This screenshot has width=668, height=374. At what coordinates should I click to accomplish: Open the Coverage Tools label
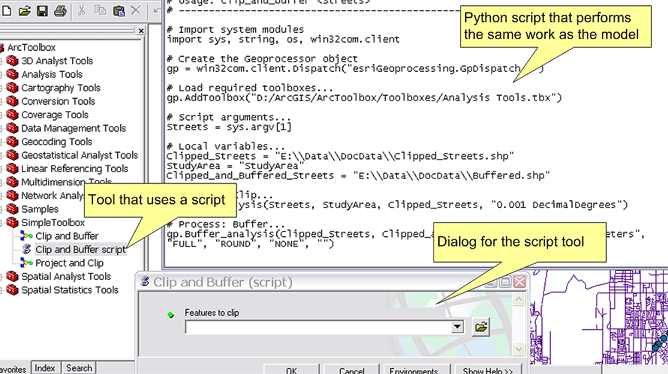tap(55, 115)
